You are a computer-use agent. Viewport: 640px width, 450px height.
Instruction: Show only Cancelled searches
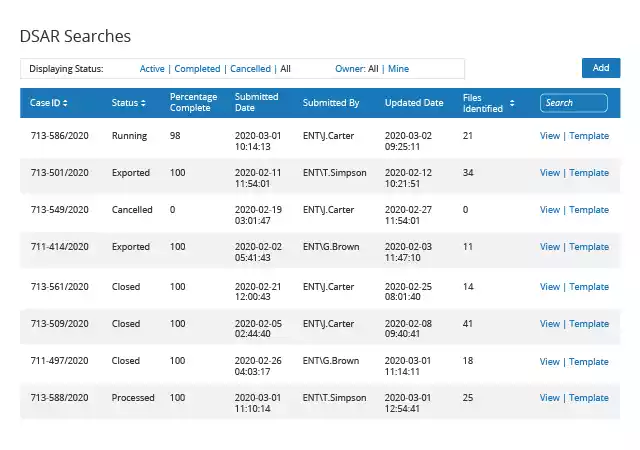pyautogui.click(x=250, y=69)
